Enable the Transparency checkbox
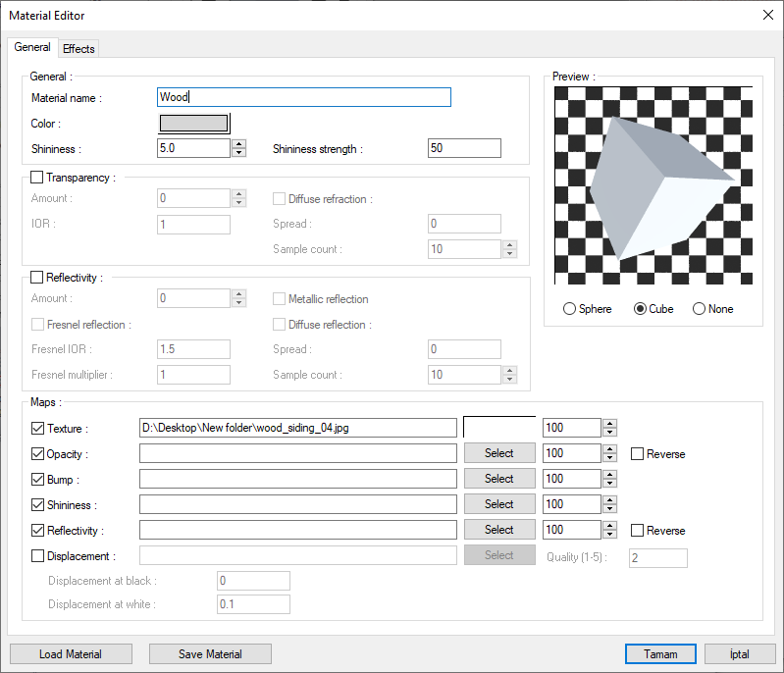Viewport: 784px width, 673px height. tap(37, 178)
